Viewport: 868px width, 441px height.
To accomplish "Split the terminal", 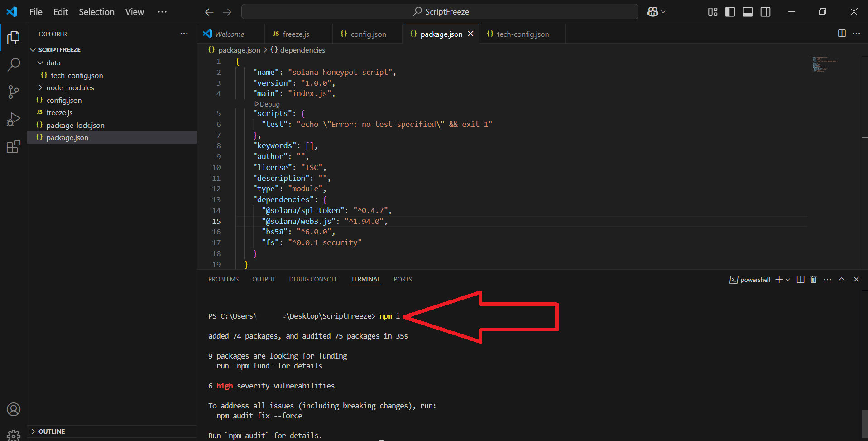I will tap(801, 279).
